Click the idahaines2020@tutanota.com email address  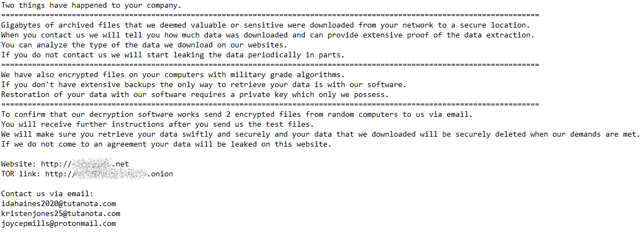click(x=58, y=204)
